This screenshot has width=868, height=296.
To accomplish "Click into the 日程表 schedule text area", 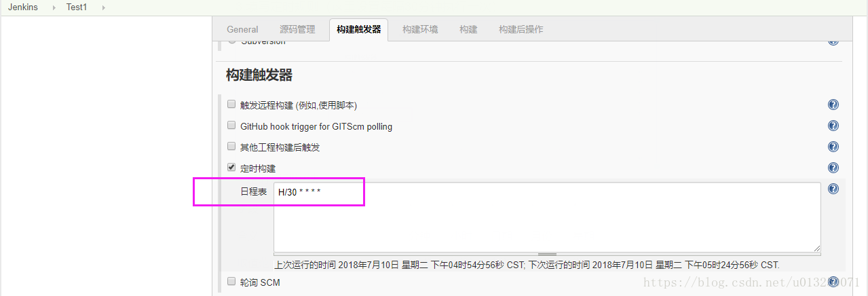I will point(547,217).
